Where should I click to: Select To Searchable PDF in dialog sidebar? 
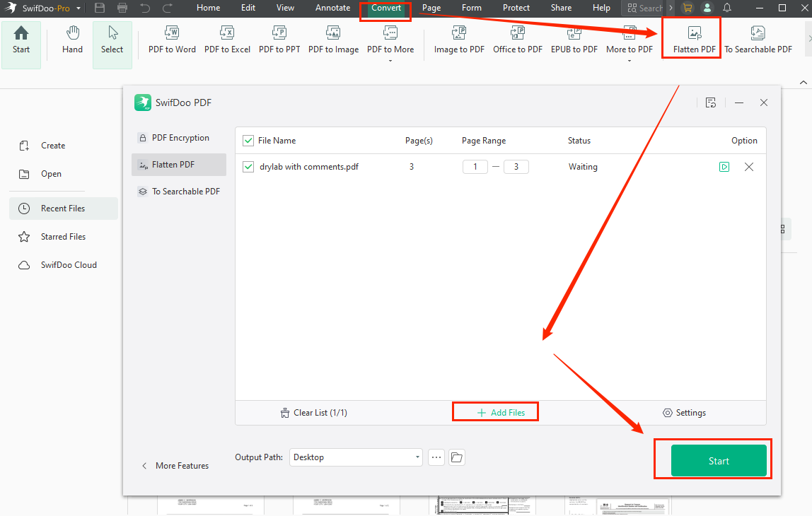pos(179,192)
